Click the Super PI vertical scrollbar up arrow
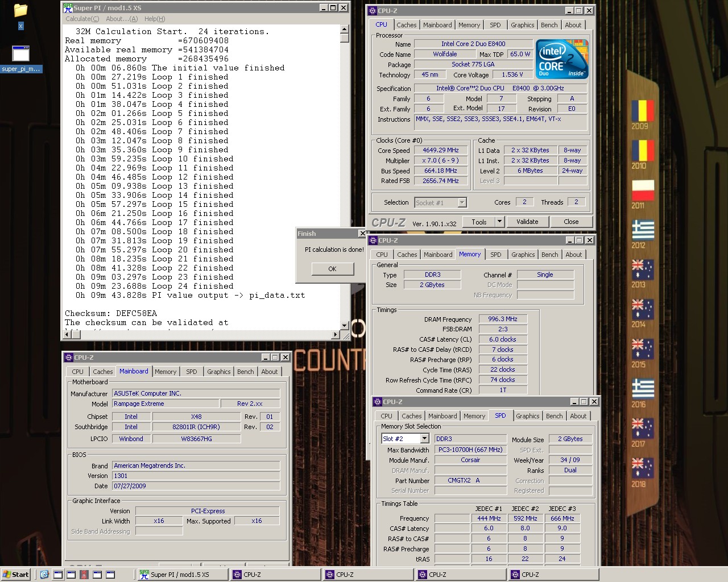 [x=345, y=29]
